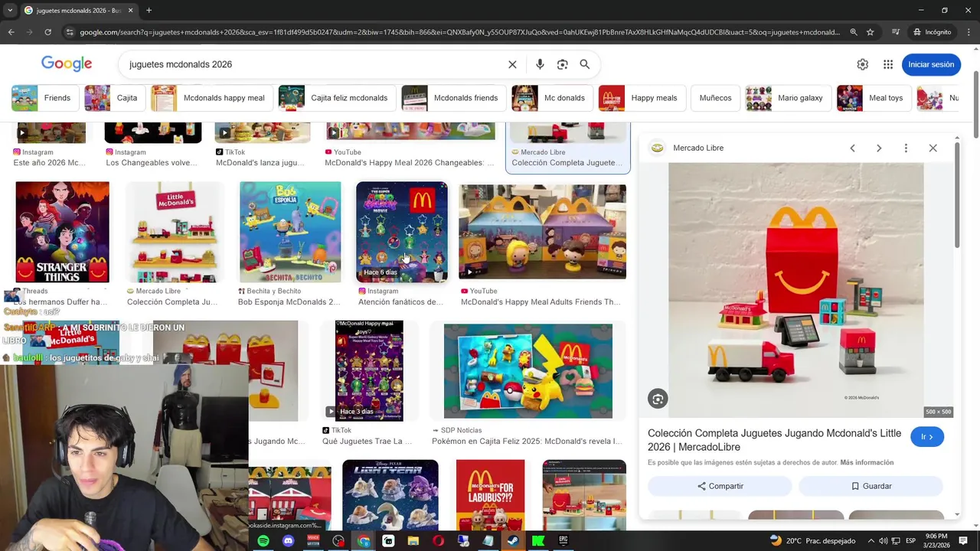Click the Iniciar sesión button
The width and height of the screenshot is (980, 551).
[931, 64]
